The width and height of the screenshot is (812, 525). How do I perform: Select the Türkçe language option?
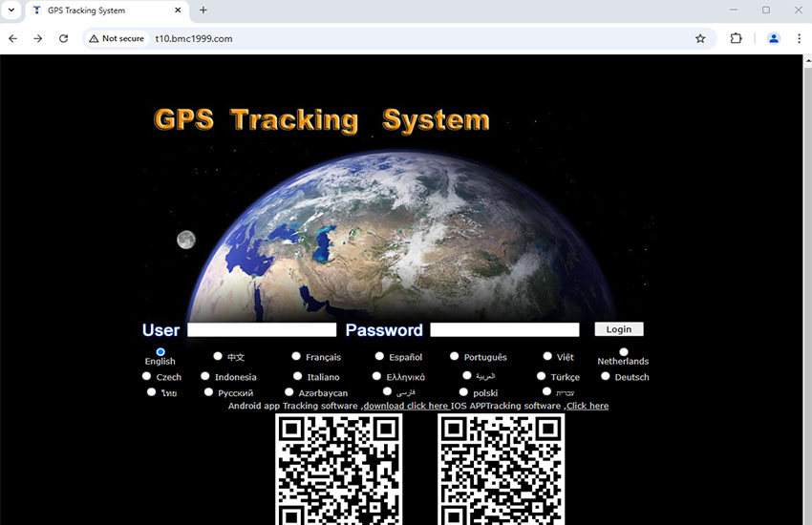[x=541, y=376]
